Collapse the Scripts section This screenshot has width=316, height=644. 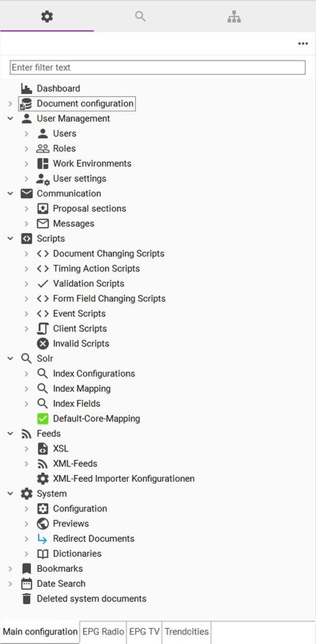(10, 238)
